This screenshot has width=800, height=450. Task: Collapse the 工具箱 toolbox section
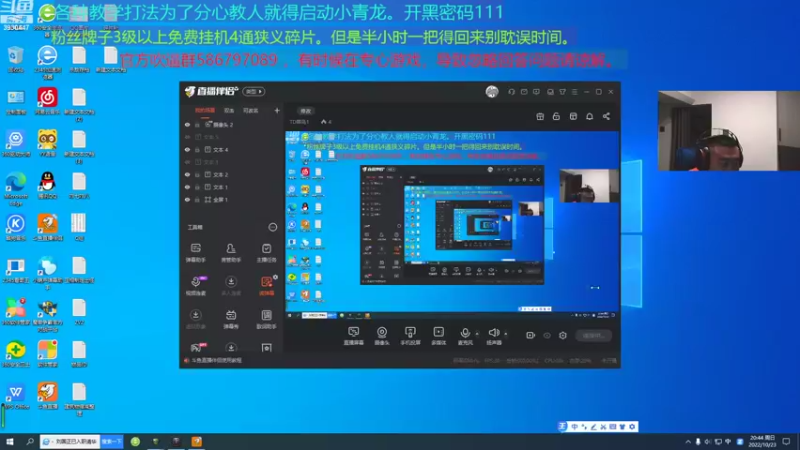[272, 227]
